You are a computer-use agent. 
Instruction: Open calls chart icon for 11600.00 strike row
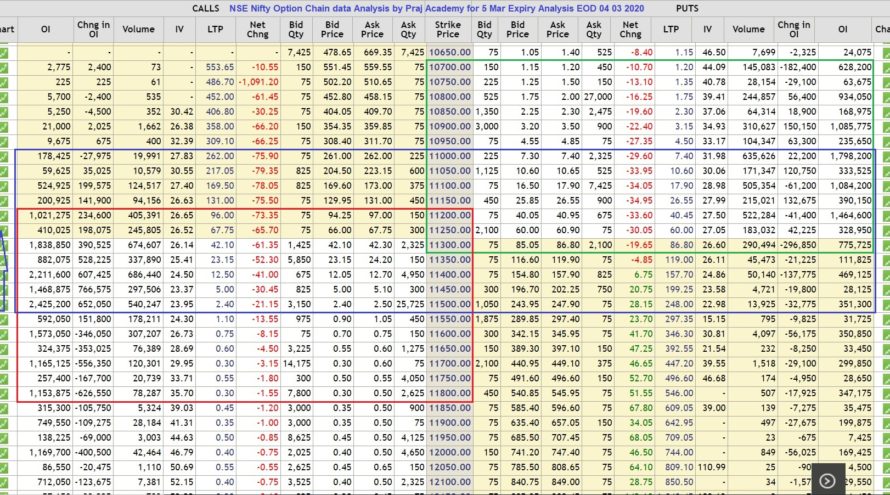(3, 334)
